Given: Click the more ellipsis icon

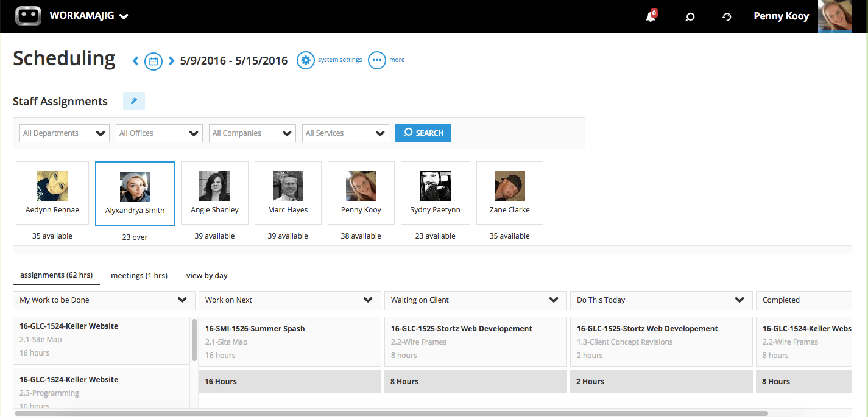Looking at the screenshot, I should [x=377, y=60].
